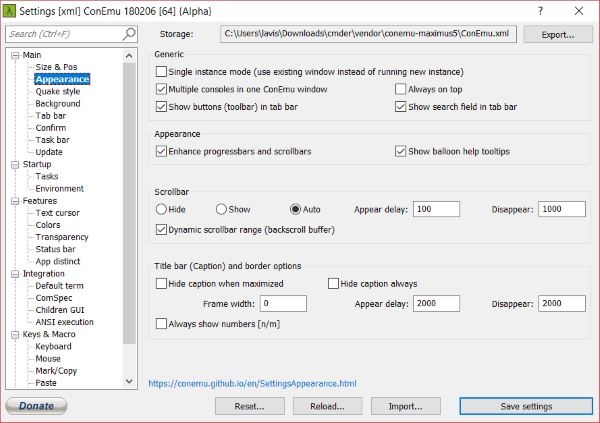600x423 pixels.
Task: Toggle Dynamic scrollbar range checkbox
Action: tap(161, 230)
